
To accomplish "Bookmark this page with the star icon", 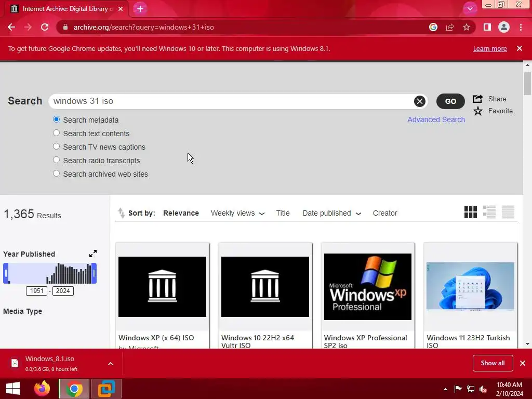I will coord(467,27).
